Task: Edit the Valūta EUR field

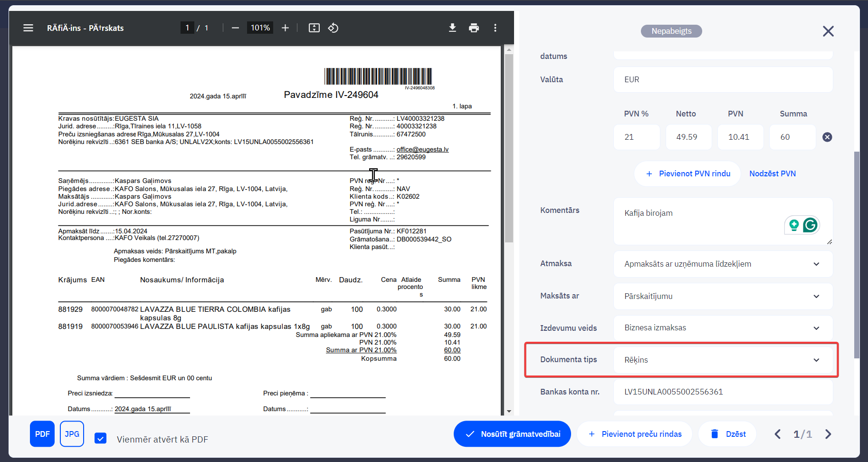Action: point(723,80)
